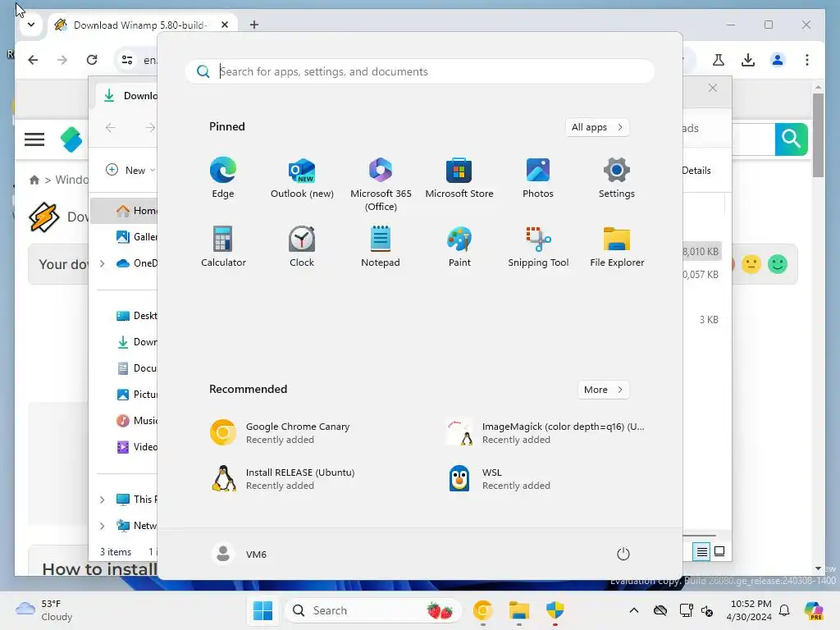The height and width of the screenshot is (630, 840).
Task: Open Paint app
Action: tap(459, 246)
